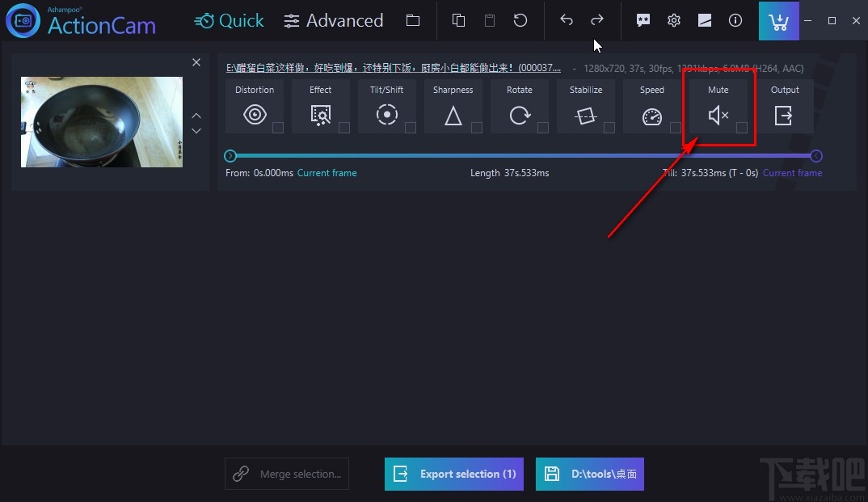Enable the Stabilize checkbox
Viewport: 868px width, 502px height.
pyautogui.click(x=609, y=128)
